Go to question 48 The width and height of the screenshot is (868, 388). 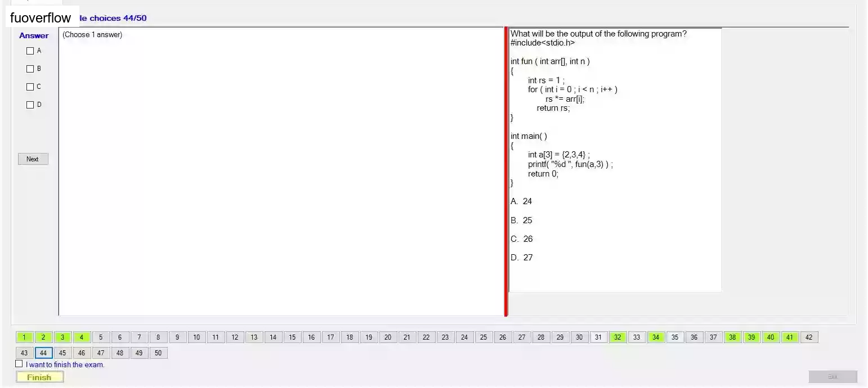pos(120,353)
